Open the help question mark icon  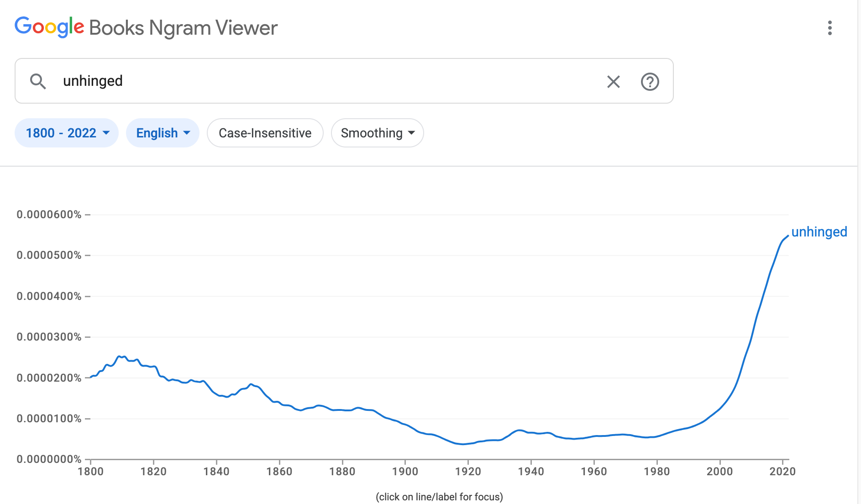pyautogui.click(x=650, y=82)
